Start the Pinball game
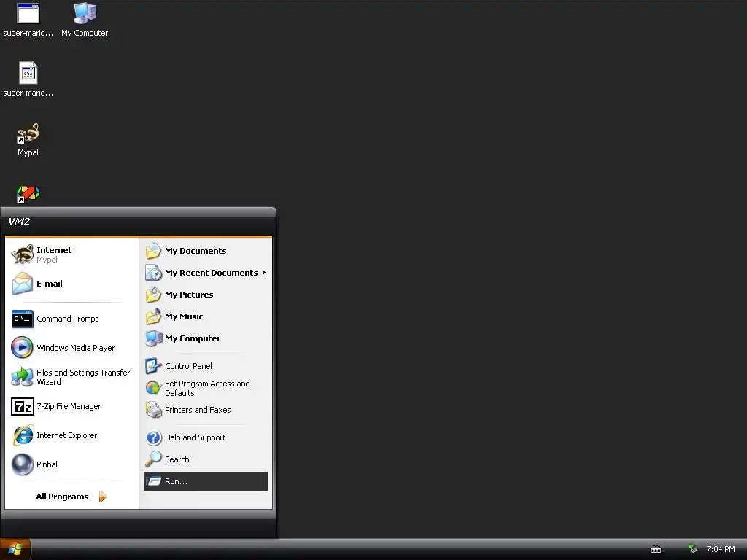Screen dimensions: 747x560 coord(71,464)
